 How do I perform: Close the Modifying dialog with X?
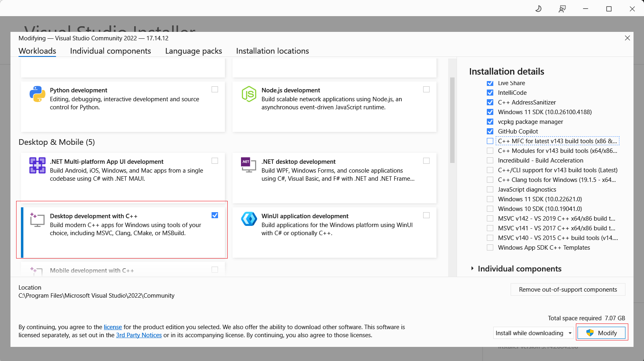point(627,38)
